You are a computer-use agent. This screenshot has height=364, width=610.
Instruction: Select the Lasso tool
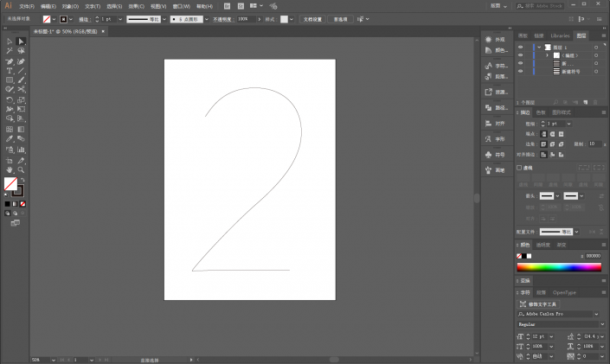click(x=21, y=51)
